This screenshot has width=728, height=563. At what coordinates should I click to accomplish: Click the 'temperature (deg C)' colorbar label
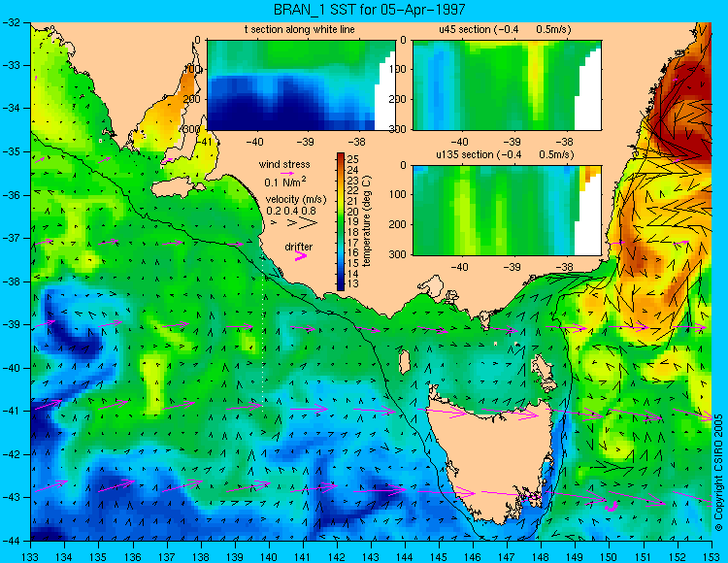pyautogui.click(x=367, y=221)
